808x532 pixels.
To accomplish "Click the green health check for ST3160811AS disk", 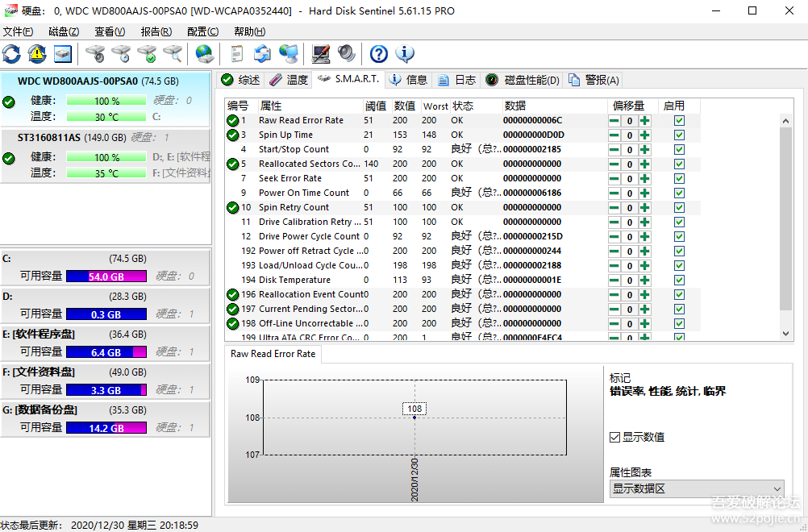I will pyautogui.click(x=9, y=158).
